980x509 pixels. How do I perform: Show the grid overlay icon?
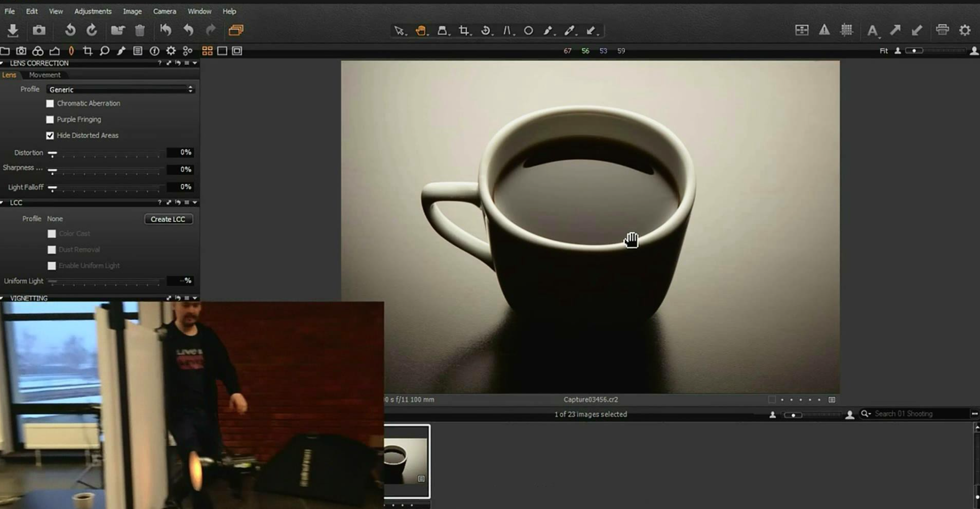[x=847, y=30]
